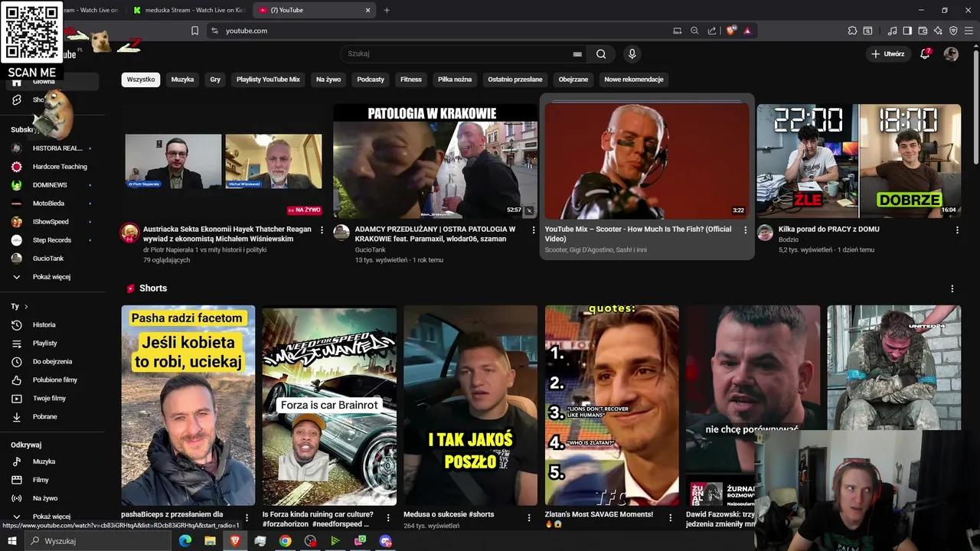
Task: Select the Wszystko filter chip
Action: tap(141, 80)
